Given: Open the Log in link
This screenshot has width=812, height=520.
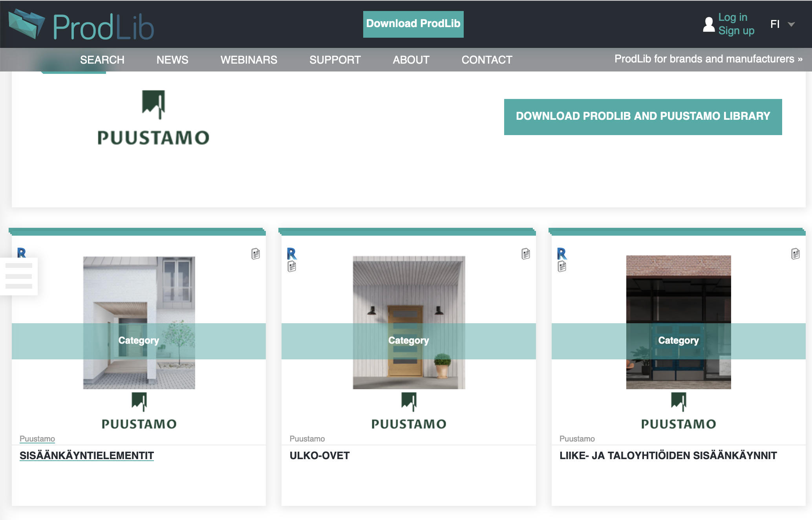Looking at the screenshot, I should coord(732,17).
